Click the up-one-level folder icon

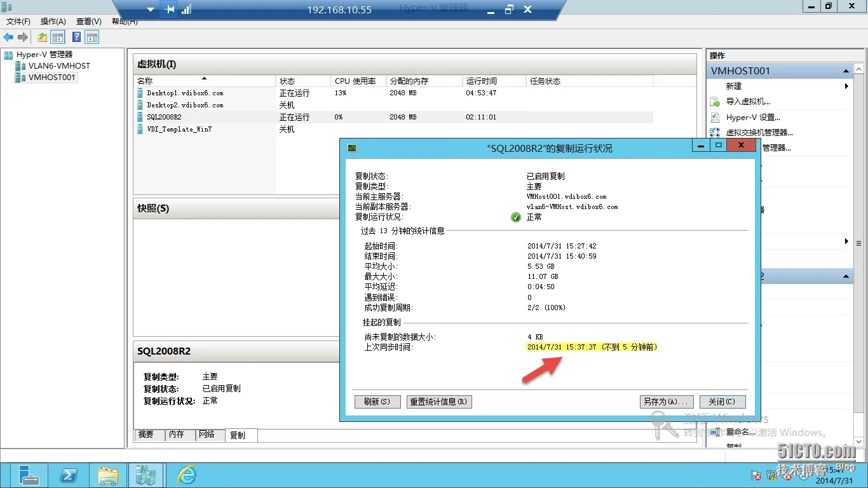coord(43,37)
